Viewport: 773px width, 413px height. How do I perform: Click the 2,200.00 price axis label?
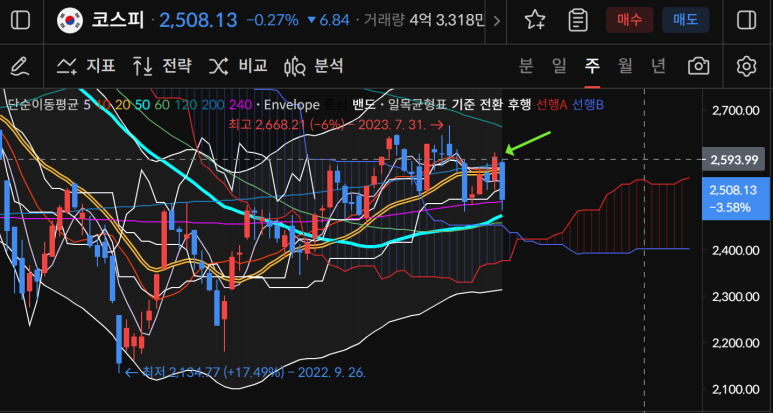point(736,344)
